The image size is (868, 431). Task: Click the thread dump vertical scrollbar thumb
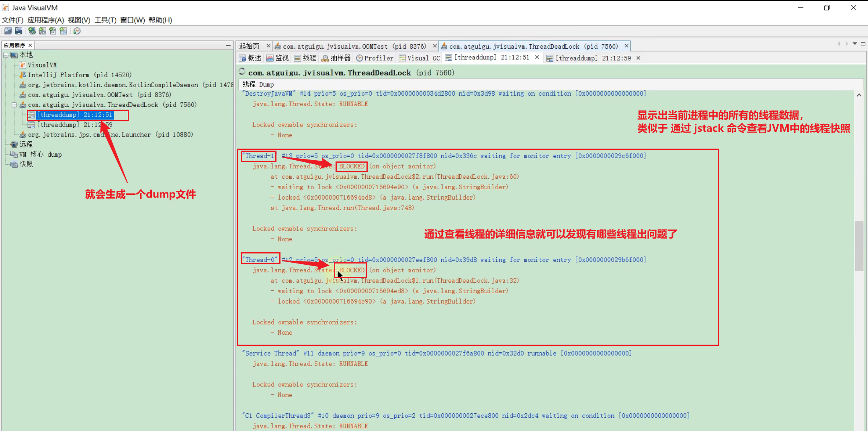tap(859, 246)
